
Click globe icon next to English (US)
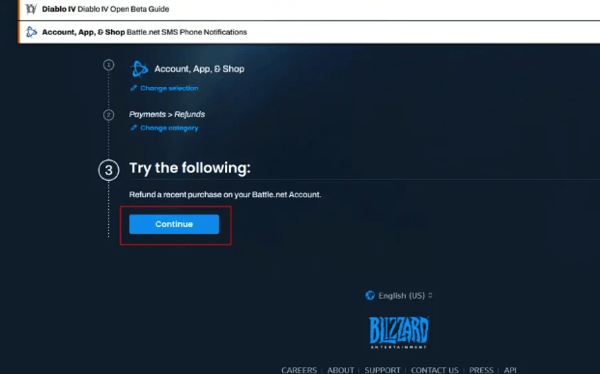point(370,296)
